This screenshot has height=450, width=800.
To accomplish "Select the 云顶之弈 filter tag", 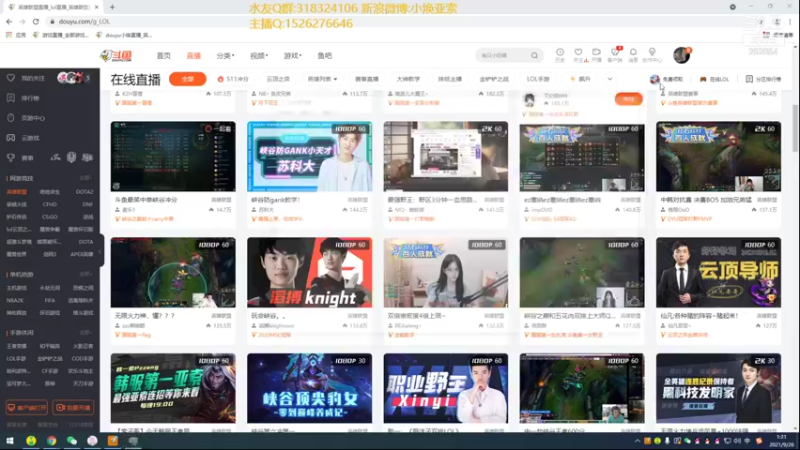I will click(278, 79).
